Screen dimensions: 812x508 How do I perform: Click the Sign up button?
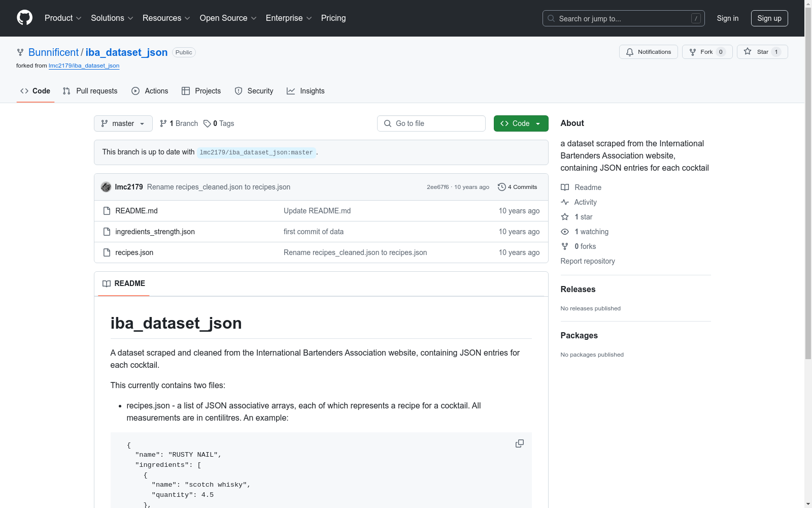point(769,18)
